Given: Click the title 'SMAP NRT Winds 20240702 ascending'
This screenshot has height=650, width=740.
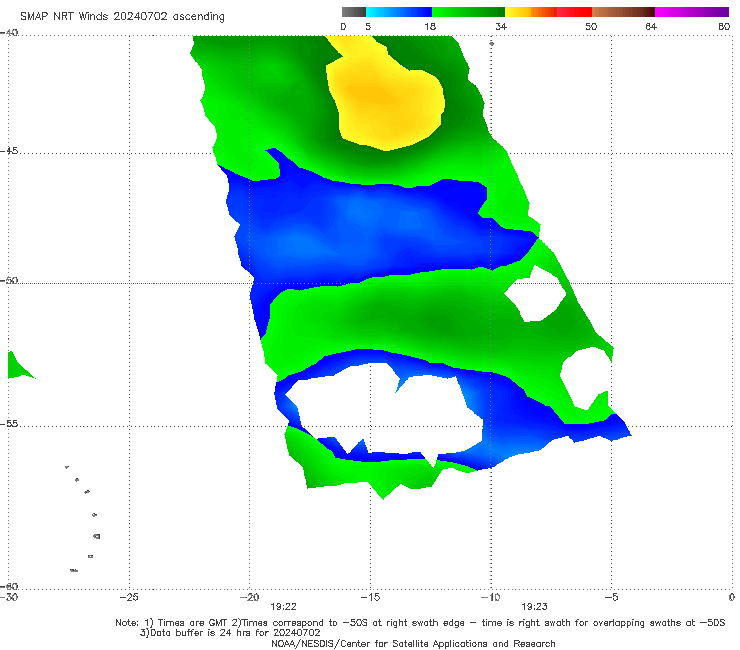Looking at the screenshot, I should point(122,16).
